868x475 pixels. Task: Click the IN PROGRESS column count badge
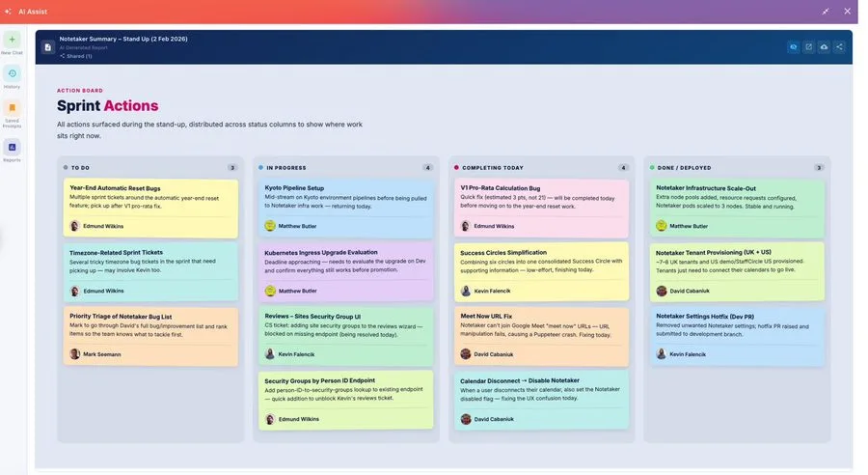pyautogui.click(x=427, y=167)
